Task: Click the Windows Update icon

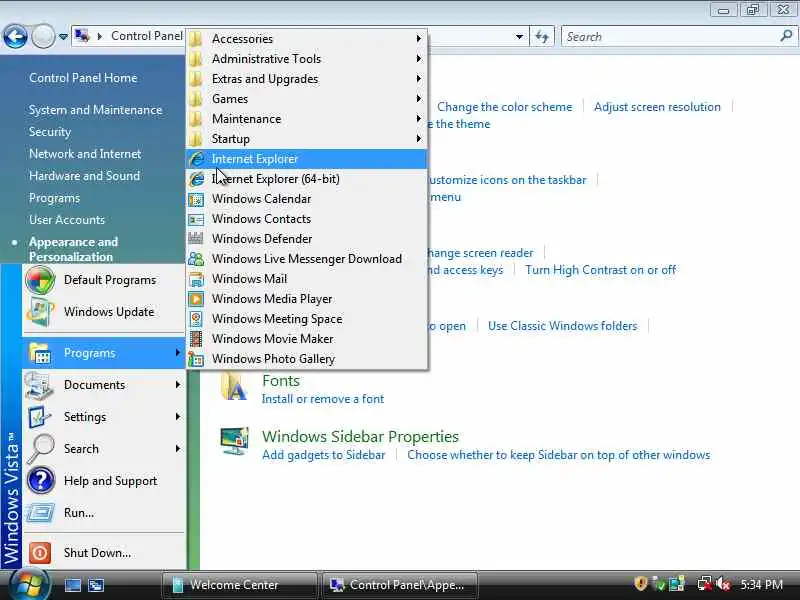Action: click(x=40, y=312)
